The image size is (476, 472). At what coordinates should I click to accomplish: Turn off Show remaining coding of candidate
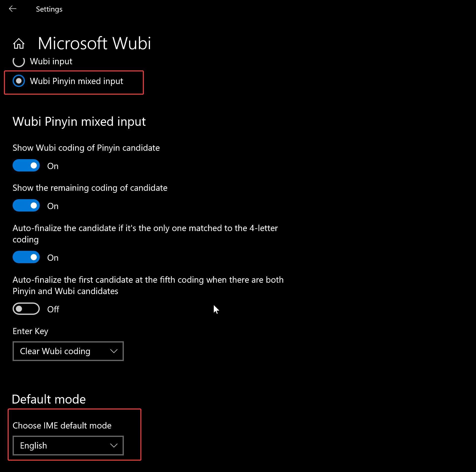pyautogui.click(x=26, y=206)
